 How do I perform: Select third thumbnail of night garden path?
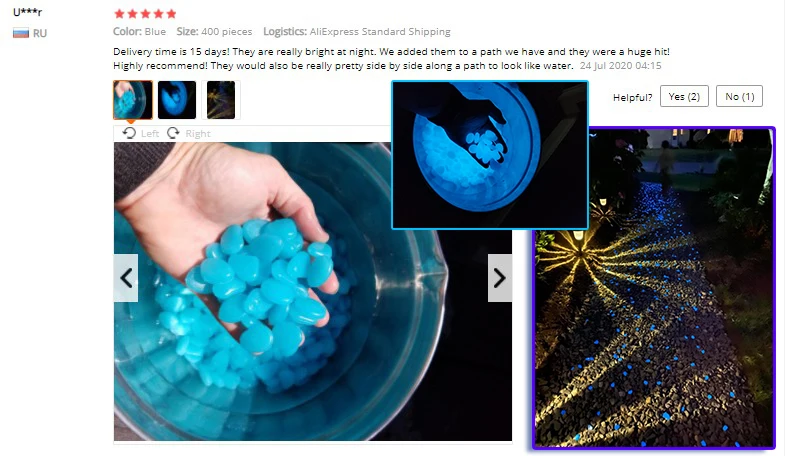point(221,100)
